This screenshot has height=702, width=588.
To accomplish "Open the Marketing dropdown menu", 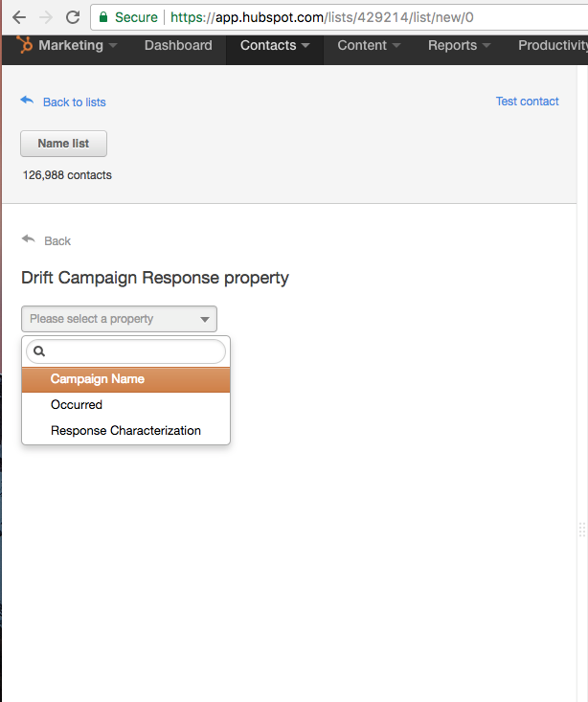I will (78, 45).
